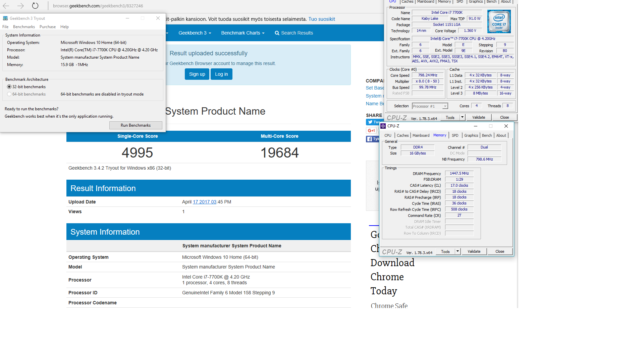Switch to CPU tab in lower CPU-Z window
This screenshot has width=644, height=362.
tap(388, 135)
